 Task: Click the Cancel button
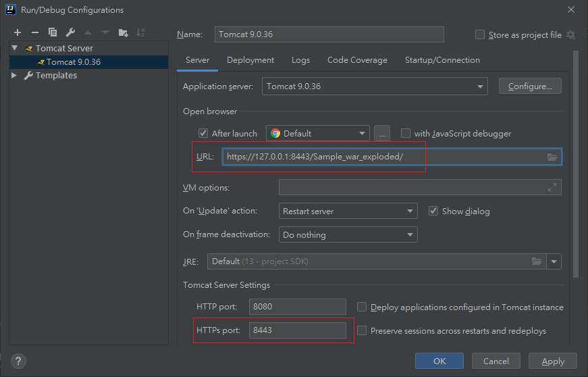click(496, 361)
